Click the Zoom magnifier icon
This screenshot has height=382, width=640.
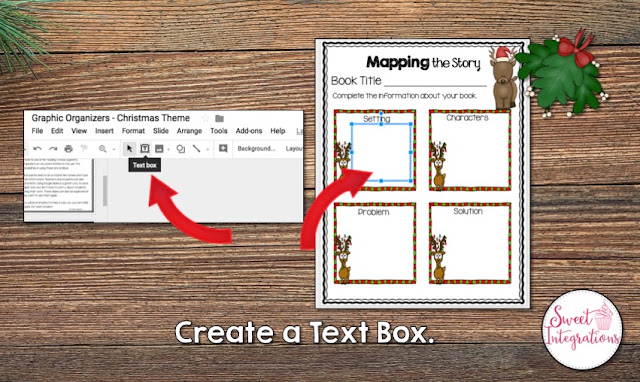coord(102,149)
